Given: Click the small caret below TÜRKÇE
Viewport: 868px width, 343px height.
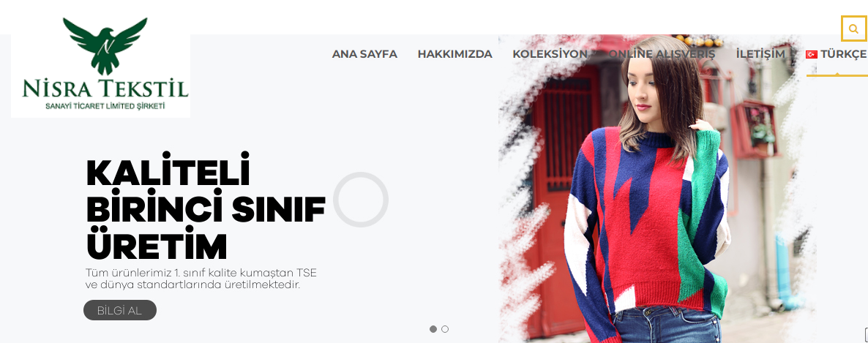Looking at the screenshot, I should click(x=837, y=74).
